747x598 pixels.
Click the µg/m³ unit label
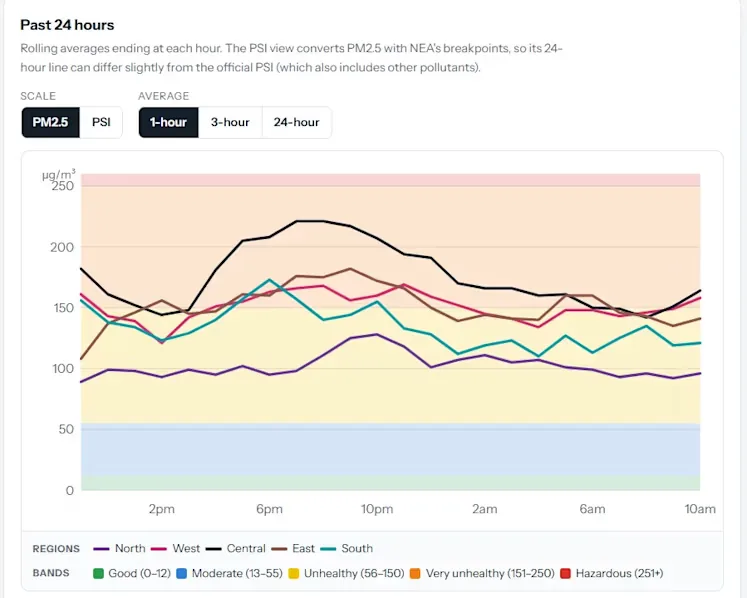pos(59,174)
